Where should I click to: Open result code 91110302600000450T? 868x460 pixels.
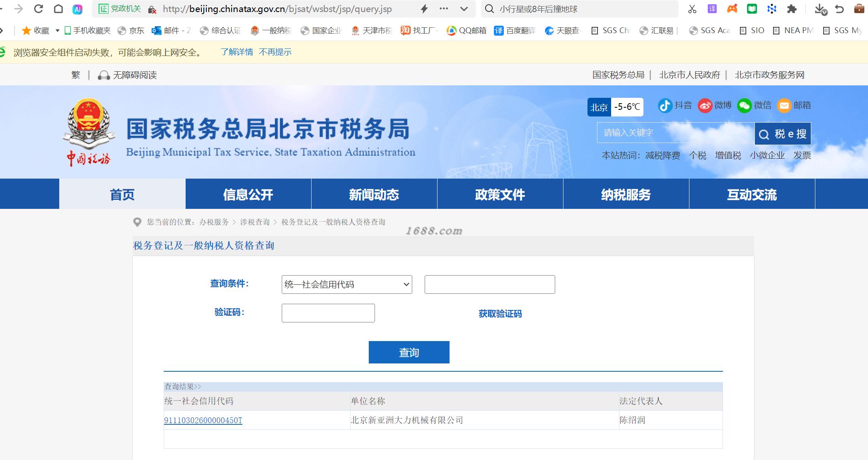click(203, 420)
